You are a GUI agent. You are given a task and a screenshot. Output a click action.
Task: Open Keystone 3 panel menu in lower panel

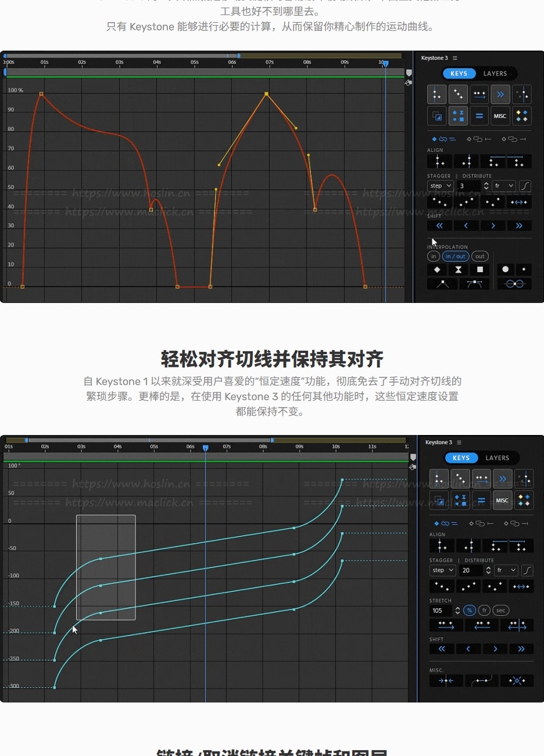coord(459,443)
